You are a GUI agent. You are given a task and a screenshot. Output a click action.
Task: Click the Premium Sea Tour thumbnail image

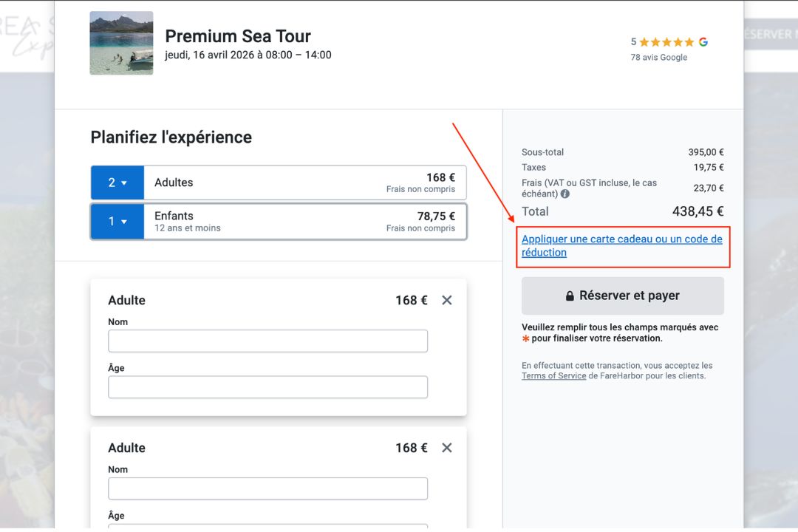click(121, 43)
